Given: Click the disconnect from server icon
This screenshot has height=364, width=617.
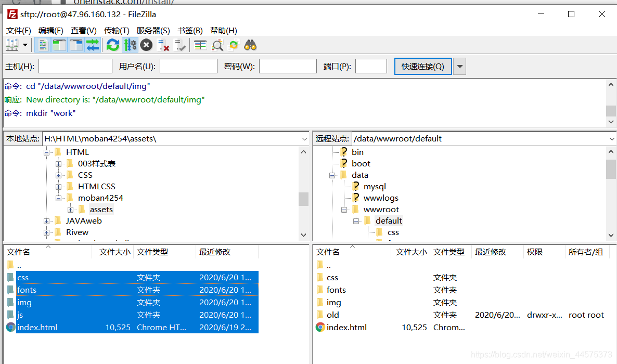Looking at the screenshot, I should tap(163, 45).
